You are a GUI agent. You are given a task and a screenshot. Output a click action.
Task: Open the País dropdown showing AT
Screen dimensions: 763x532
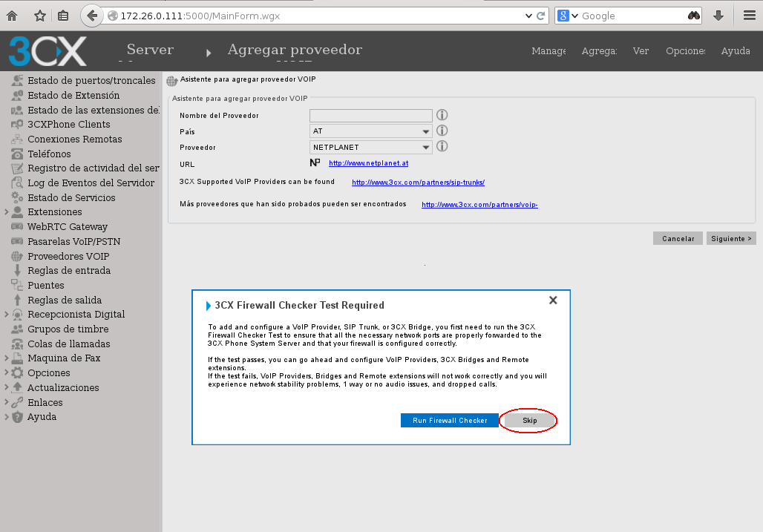tap(370, 131)
